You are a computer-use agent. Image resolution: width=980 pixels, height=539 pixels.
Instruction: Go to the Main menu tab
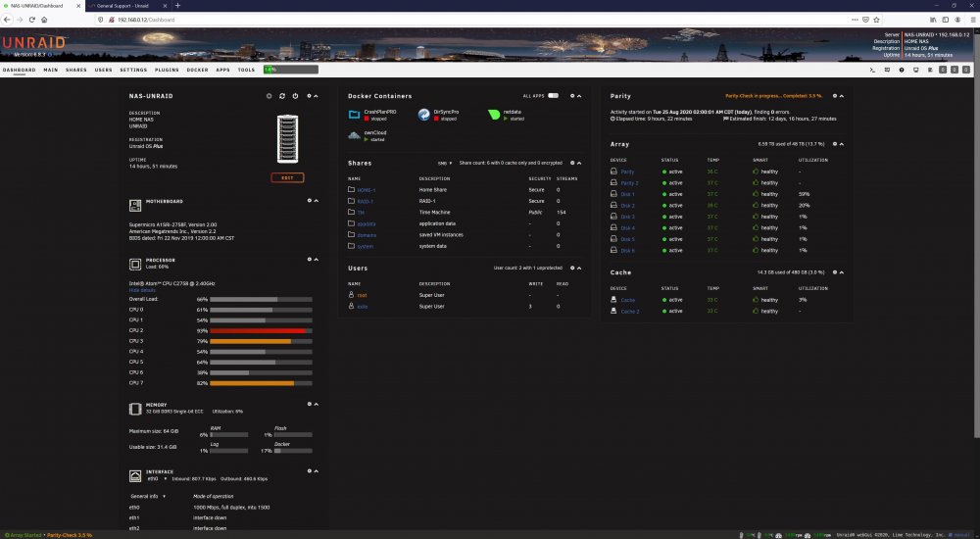point(51,70)
